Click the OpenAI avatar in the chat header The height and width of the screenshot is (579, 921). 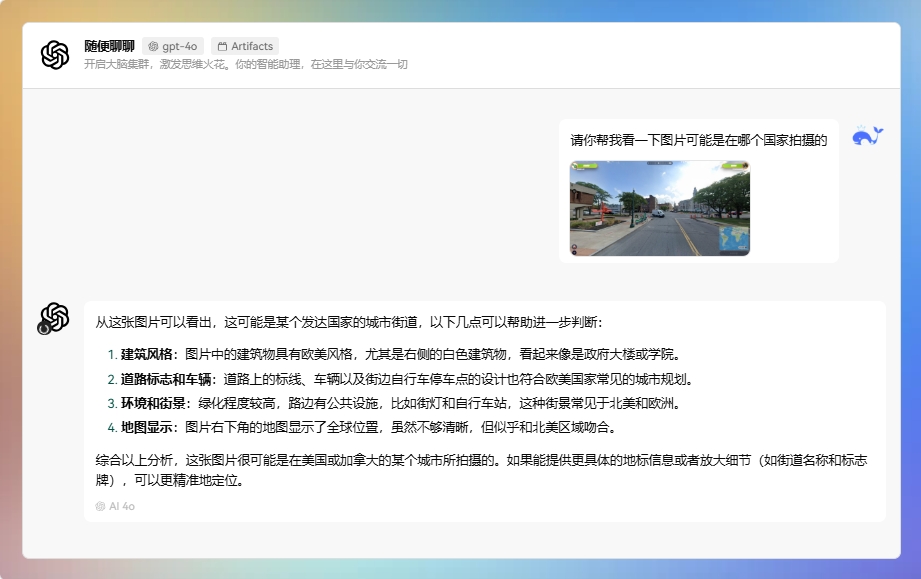pos(55,55)
